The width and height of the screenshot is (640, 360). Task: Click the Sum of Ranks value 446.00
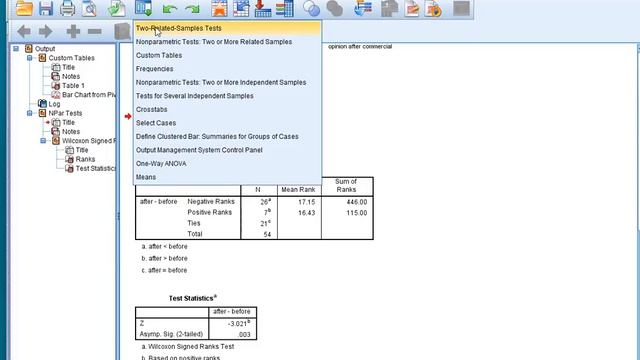(x=356, y=202)
